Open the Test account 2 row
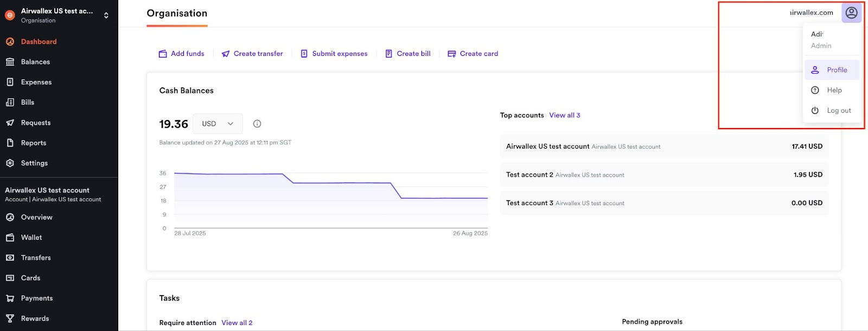Image resolution: width=868 pixels, height=331 pixels. coord(664,175)
